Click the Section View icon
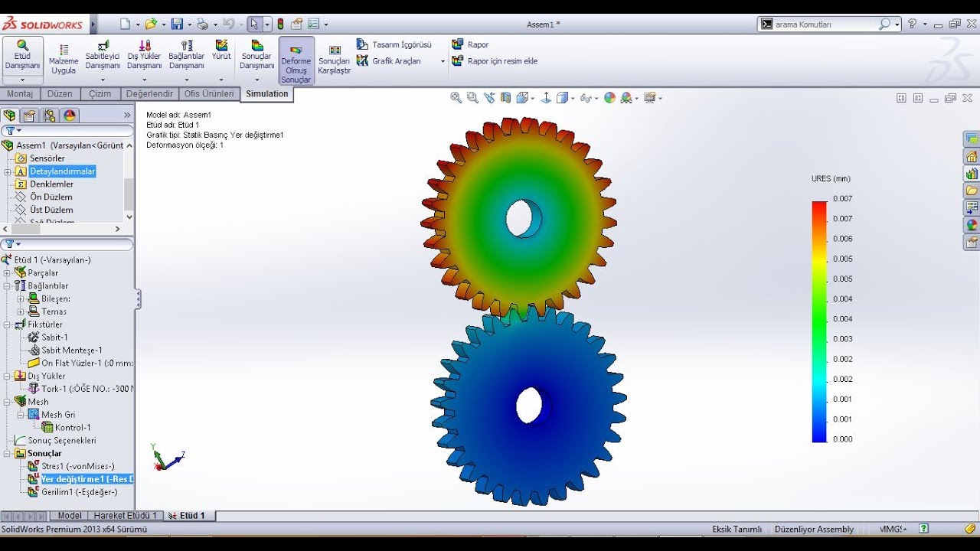This screenshot has width=980, height=551. click(x=505, y=98)
